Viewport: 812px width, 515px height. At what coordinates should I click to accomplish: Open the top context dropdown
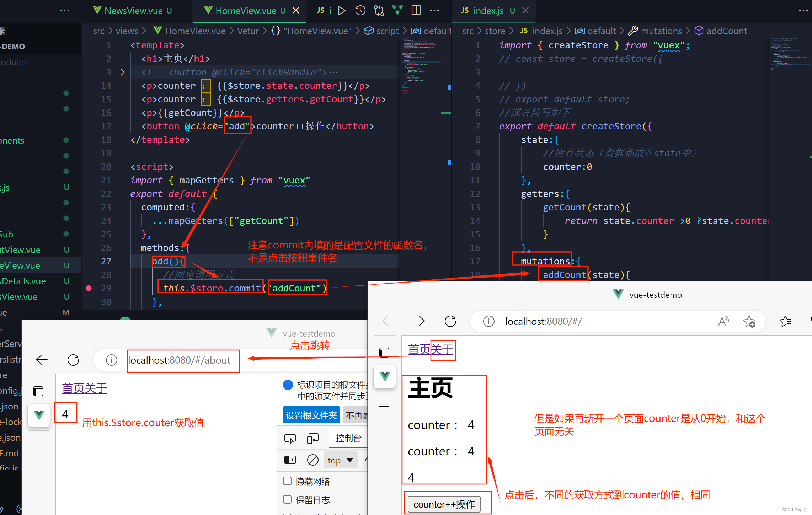pyautogui.click(x=340, y=460)
